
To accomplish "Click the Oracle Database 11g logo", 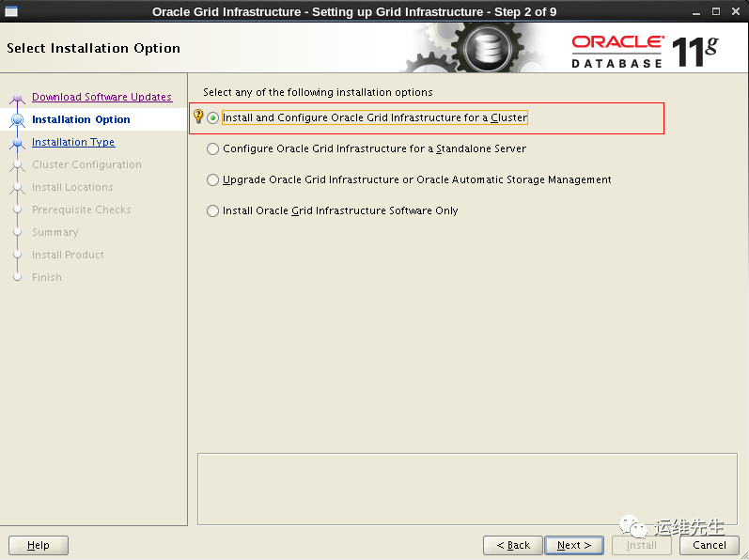I will 645,52.
